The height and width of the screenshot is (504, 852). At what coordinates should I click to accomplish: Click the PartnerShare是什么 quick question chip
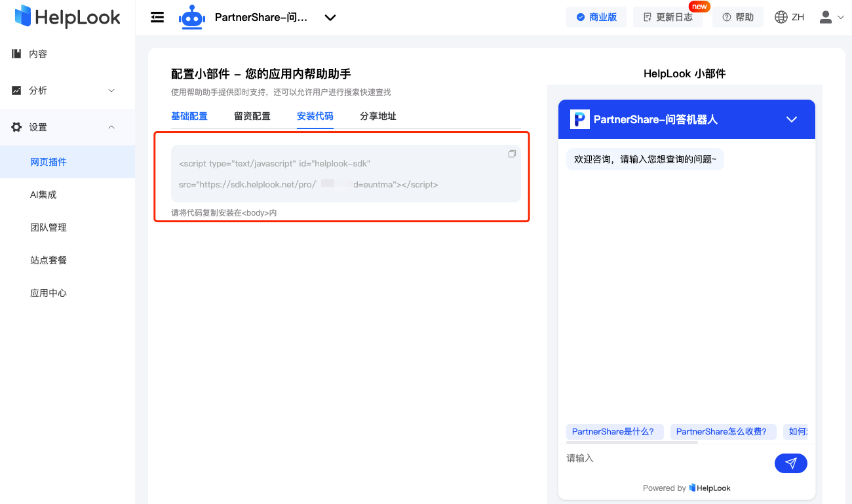(614, 431)
